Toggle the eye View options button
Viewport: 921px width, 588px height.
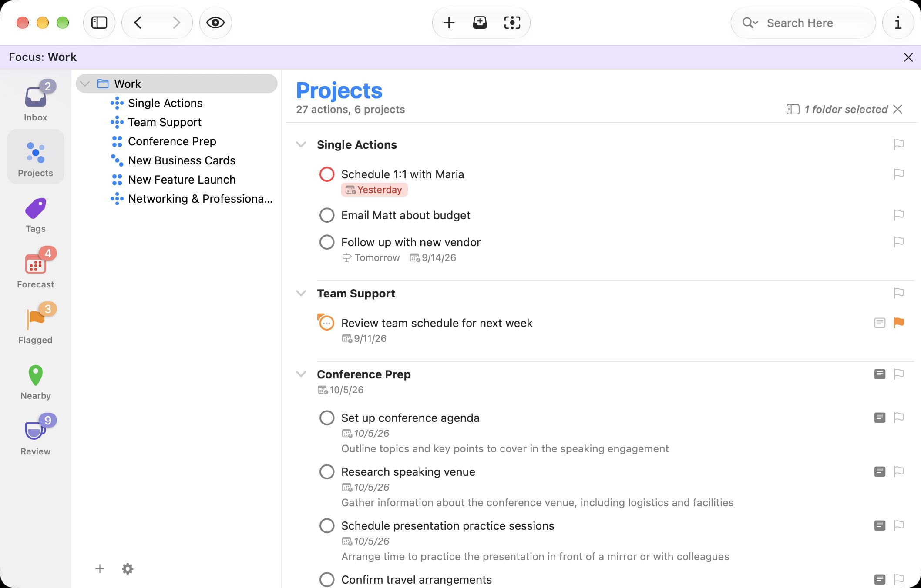(215, 23)
